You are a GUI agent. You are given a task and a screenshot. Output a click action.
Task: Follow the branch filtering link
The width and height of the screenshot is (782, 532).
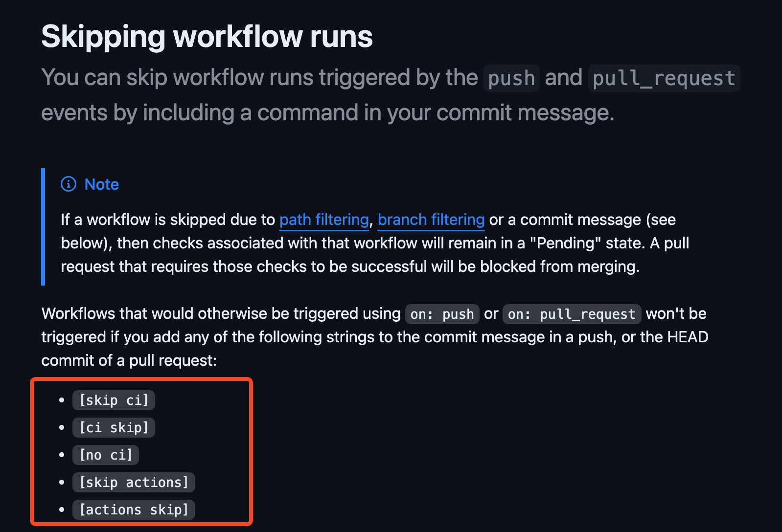point(431,220)
